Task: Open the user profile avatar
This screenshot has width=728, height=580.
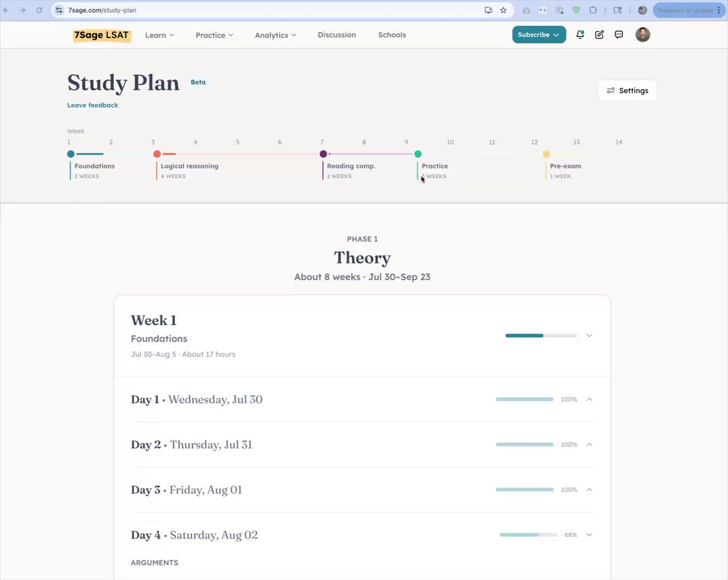Action: pos(643,35)
